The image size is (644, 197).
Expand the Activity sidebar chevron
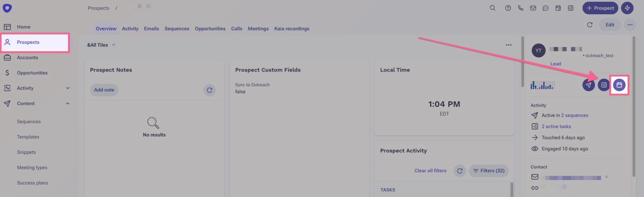point(68,88)
